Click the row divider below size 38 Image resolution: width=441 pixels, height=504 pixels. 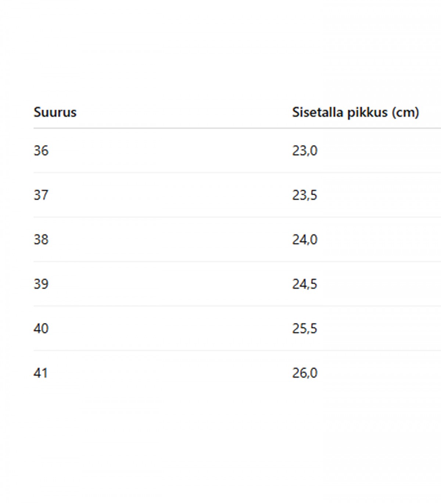pyautogui.click(x=237, y=262)
